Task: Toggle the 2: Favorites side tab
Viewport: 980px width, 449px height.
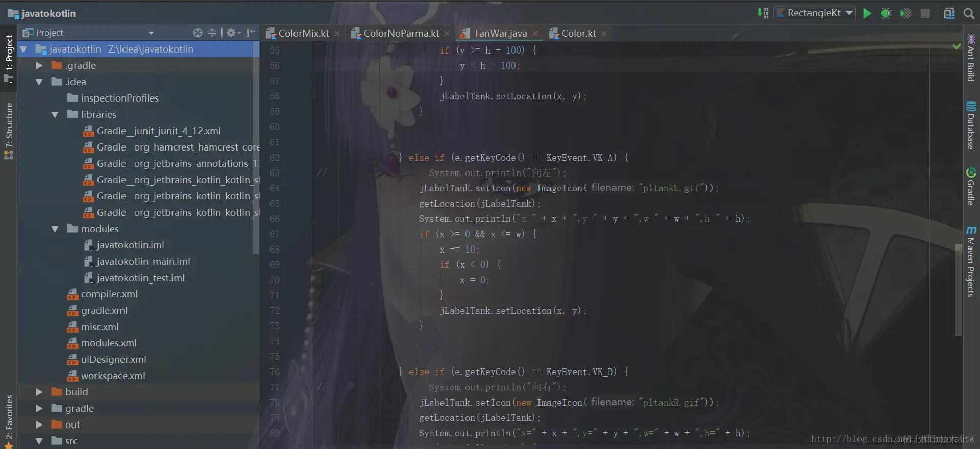Action: (9, 421)
